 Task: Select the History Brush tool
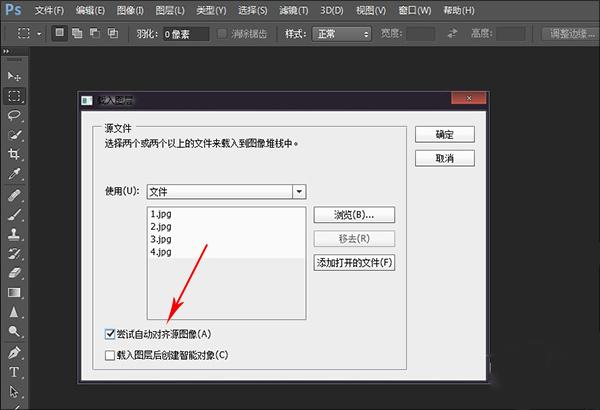(x=14, y=253)
